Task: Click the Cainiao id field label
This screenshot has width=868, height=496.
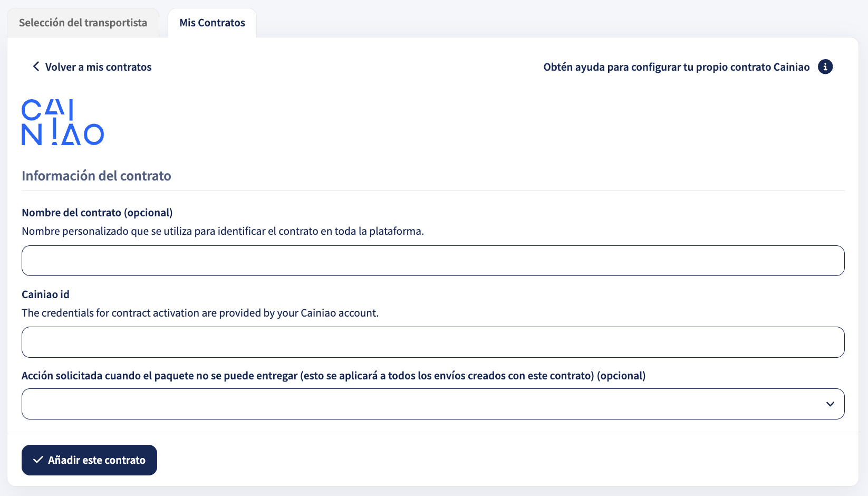Action: pyautogui.click(x=45, y=294)
